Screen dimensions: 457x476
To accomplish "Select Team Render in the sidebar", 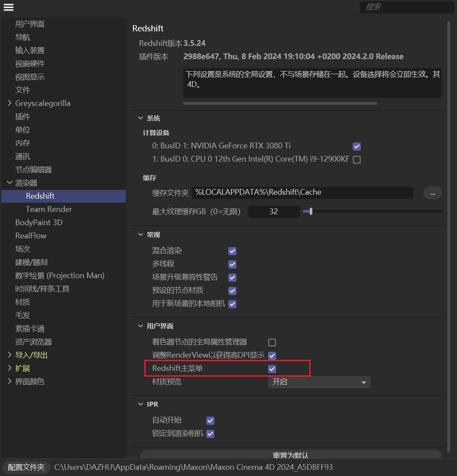I will [x=49, y=209].
